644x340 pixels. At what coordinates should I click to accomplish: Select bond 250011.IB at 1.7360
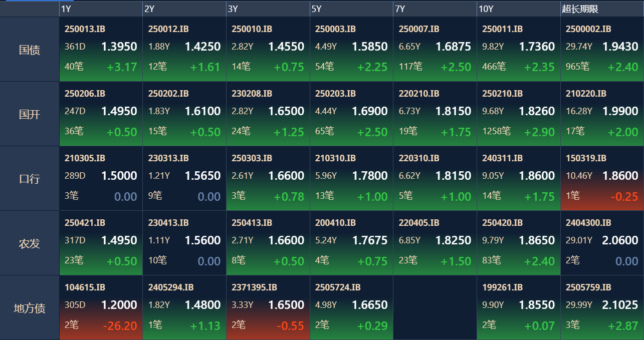coord(518,49)
